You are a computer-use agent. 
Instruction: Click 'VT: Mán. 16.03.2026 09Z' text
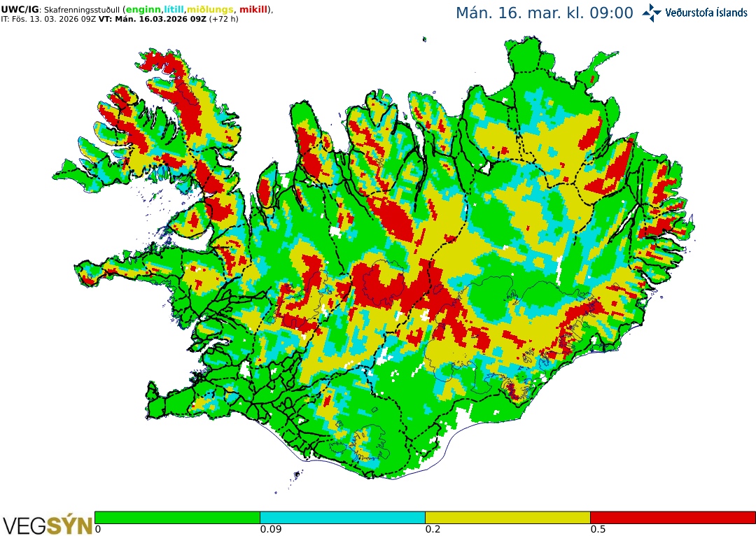[153, 20]
